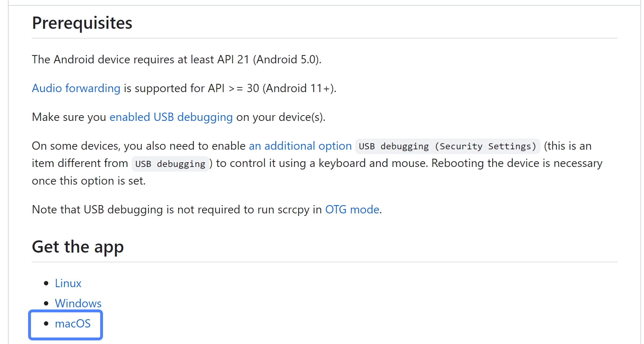Screen dimensions: 644x344
Task: Click the 'Android 11+' text
Action: pos(299,88)
